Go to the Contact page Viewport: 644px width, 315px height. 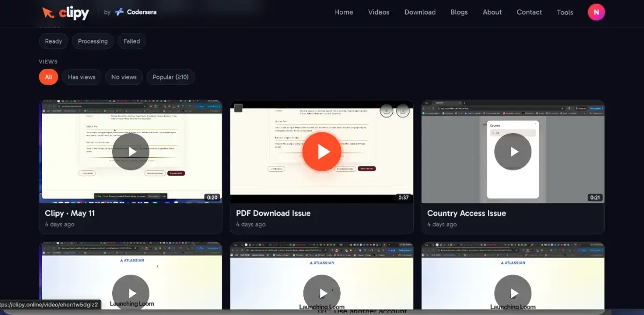(529, 12)
